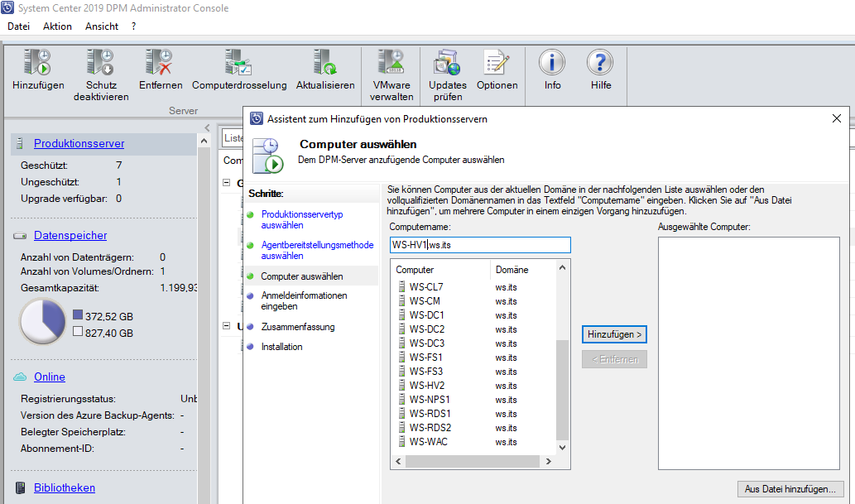Click the Installation step
Viewport: 855px width, 504px height.
pos(281,347)
